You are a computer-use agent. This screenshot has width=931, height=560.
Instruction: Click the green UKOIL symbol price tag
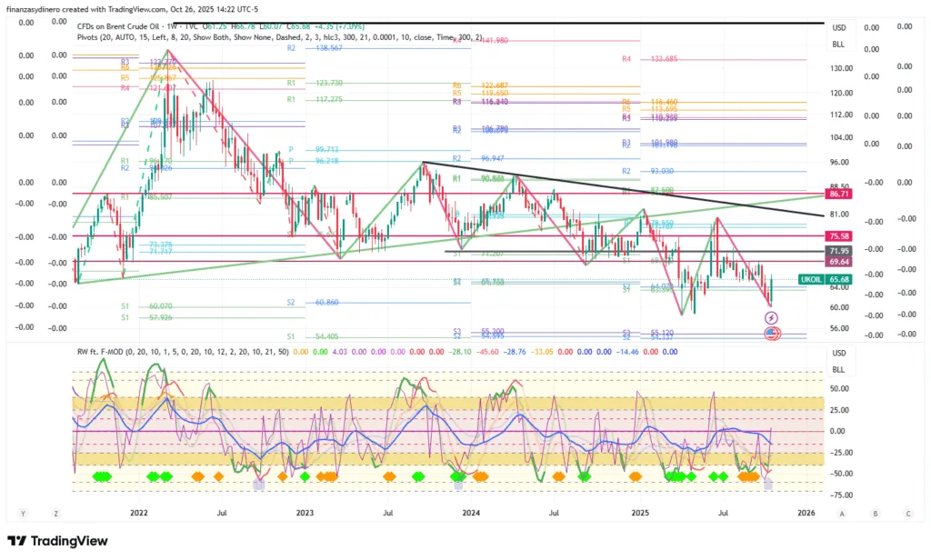[x=812, y=279]
